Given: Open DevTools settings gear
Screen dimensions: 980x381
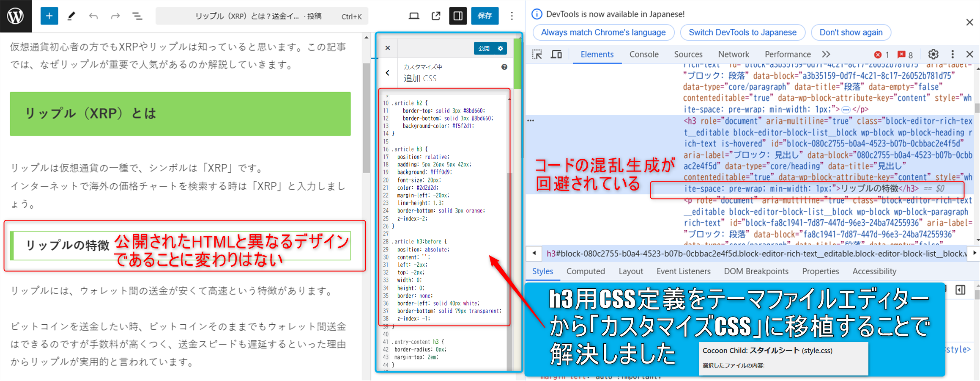Looking at the screenshot, I should point(933,54).
